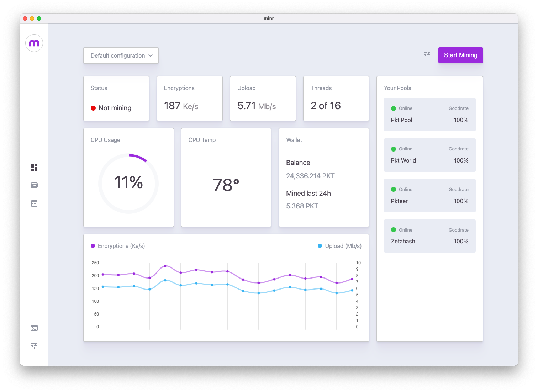Open the wallet icon in the sidebar

tap(34, 185)
